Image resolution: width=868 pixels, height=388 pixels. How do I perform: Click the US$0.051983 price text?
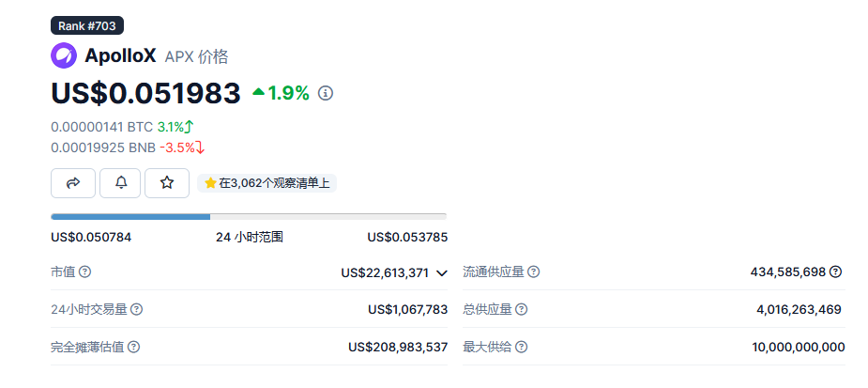click(146, 93)
